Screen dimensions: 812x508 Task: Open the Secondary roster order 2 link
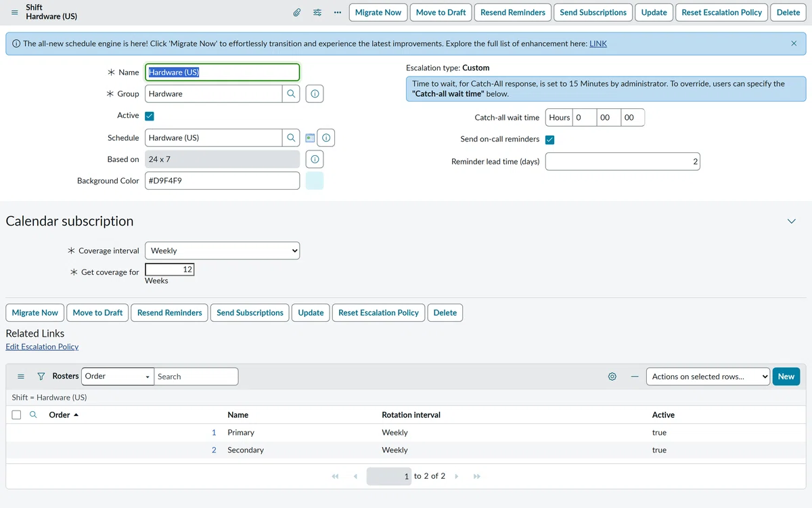(x=214, y=450)
